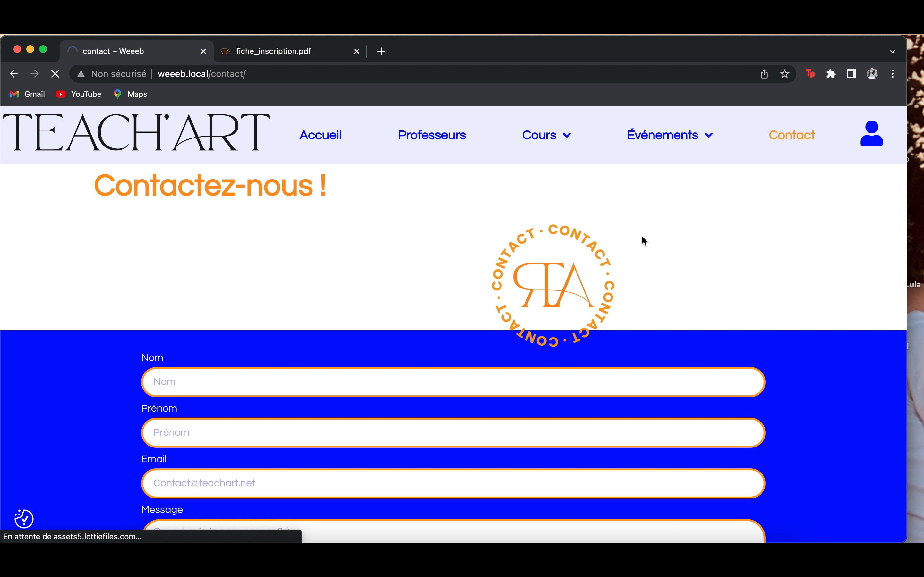This screenshot has height=577, width=924.
Task: Click the red Tp extension icon
Action: pos(810,74)
